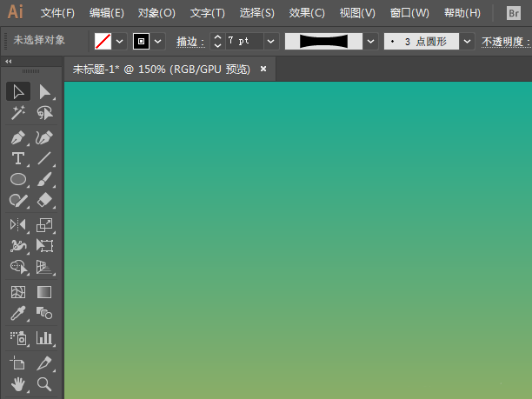This screenshot has width=532, height=399.
Task: Select the Curvature tool
Action: point(44,137)
